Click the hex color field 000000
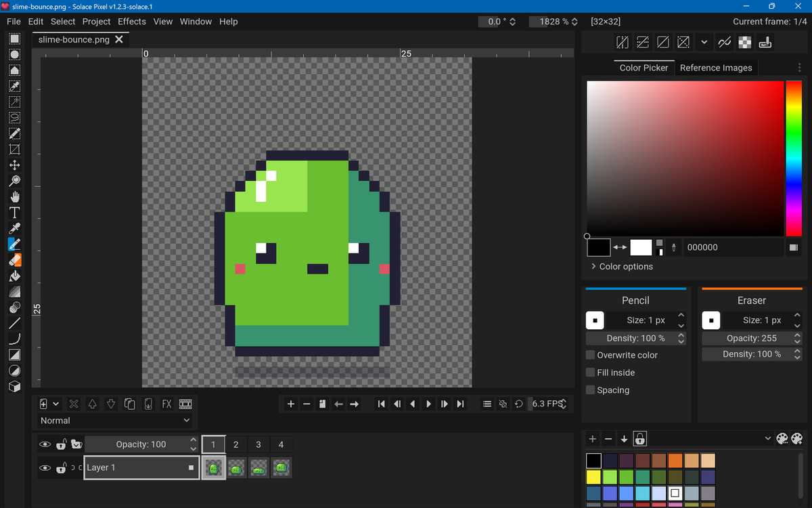The image size is (812, 508). pyautogui.click(x=732, y=247)
